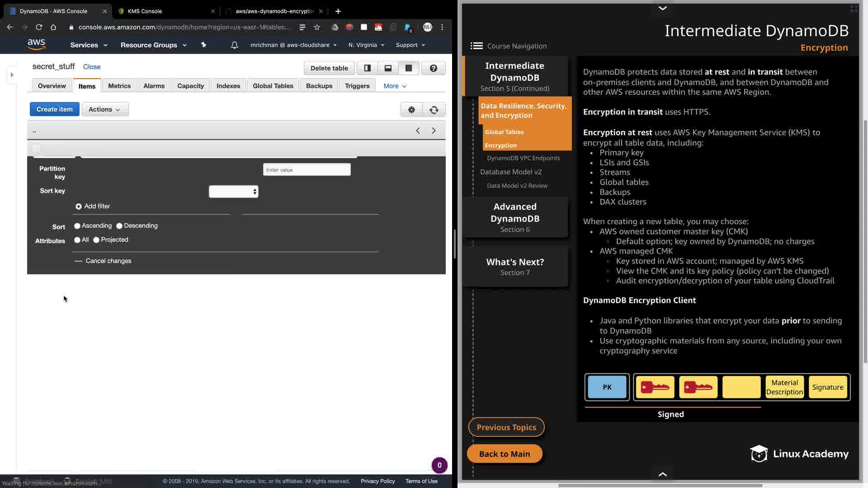Viewport: 868px width, 488px height.
Task: Click the Partition key value field
Action: [307, 170]
